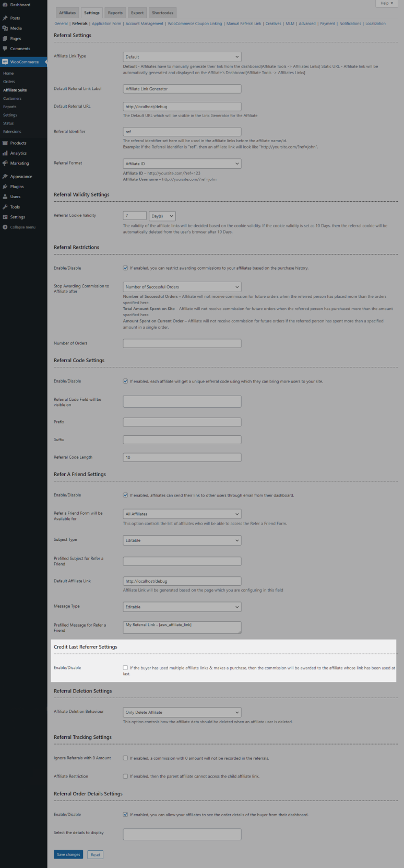Click the Posts pin icon in sidebar
The image size is (404, 868).
click(x=5, y=18)
